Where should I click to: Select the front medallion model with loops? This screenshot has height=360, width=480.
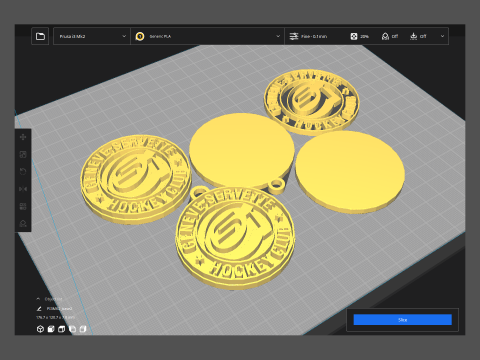click(235, 237)
